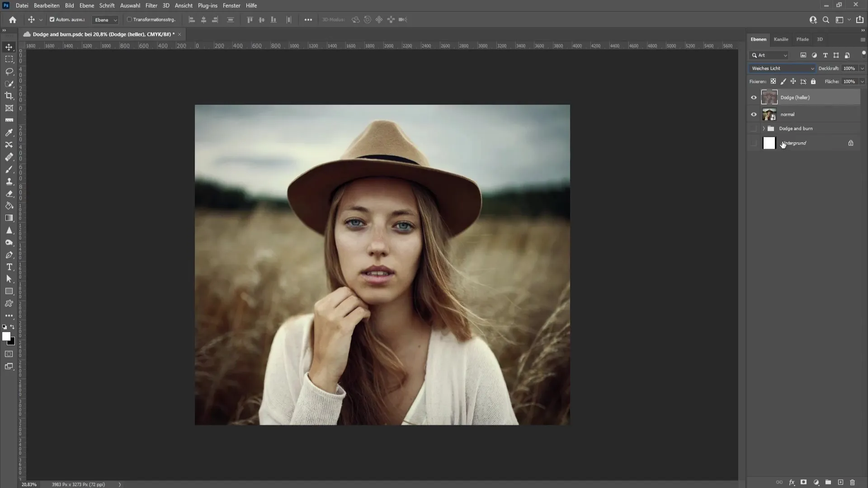The height and width of the screenshot is (488, 868).
Task: Switch to the Kanäle tab
Action: click(x=781, y=39)
